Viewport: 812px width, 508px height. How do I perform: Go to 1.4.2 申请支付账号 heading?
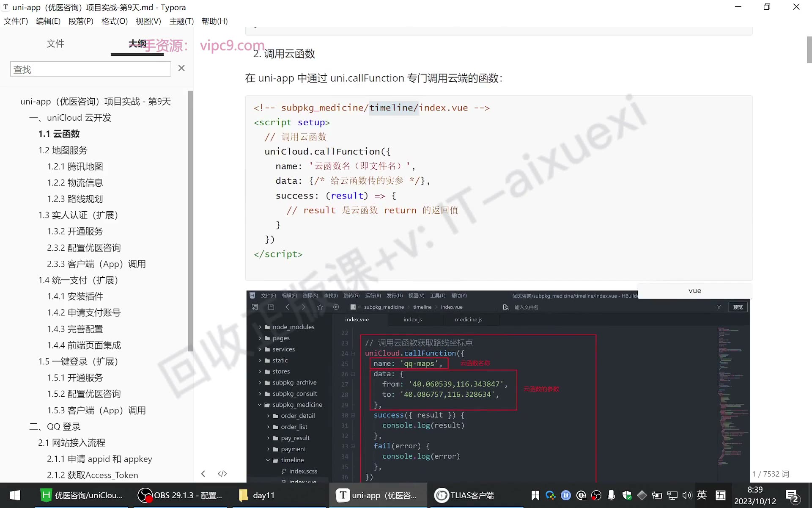point(84,312)
